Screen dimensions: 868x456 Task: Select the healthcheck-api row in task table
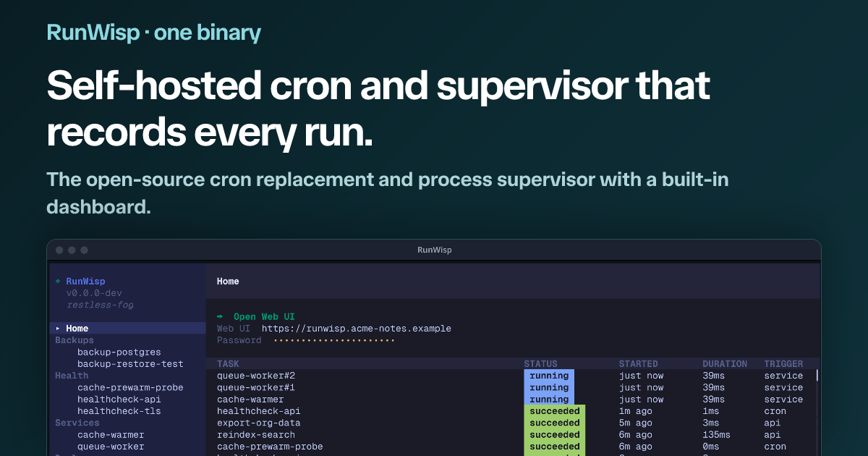[512, 411]
